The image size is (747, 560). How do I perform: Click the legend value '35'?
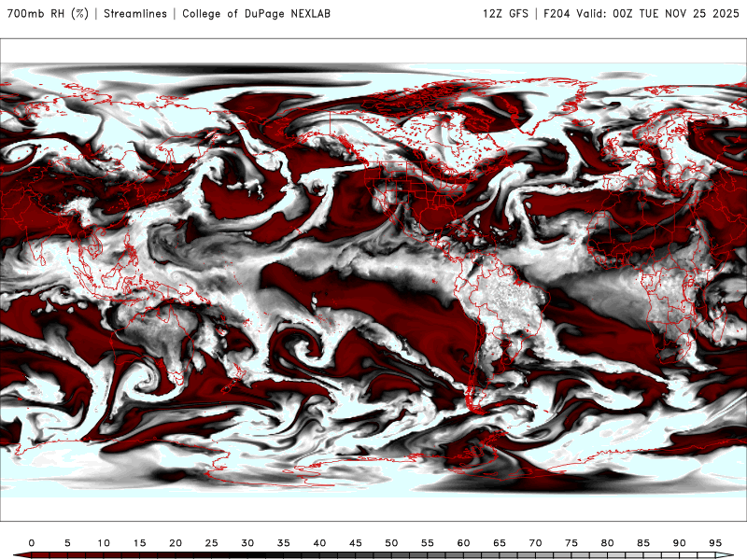coord(284,543)
